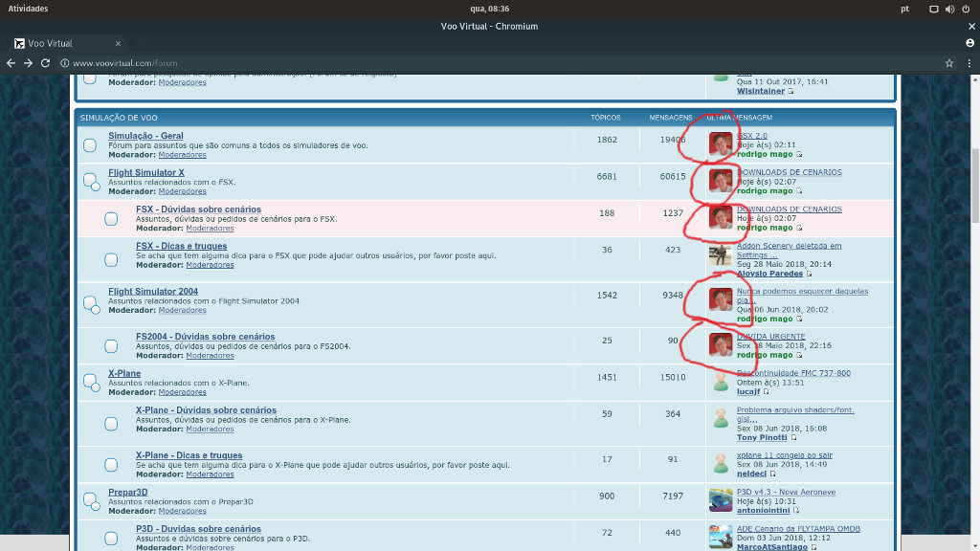Click the forum status icon for Simulação - Geral
Viewport: 980px width, 551px height.
(x=90, y=145)
